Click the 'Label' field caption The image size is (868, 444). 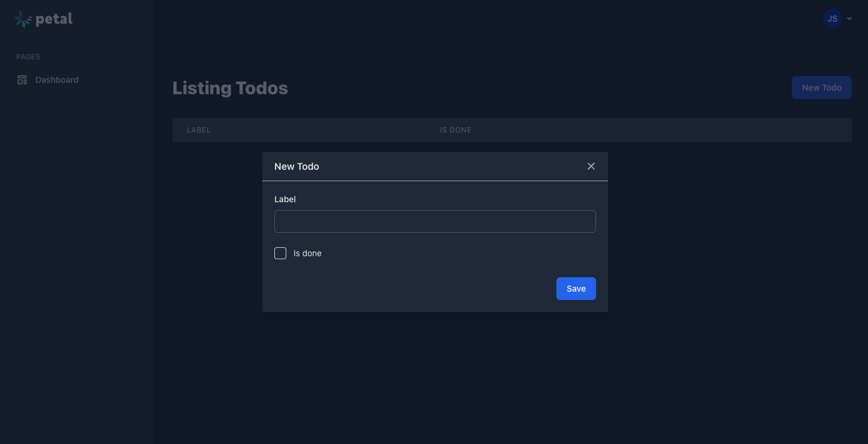(x=285, y=199)
